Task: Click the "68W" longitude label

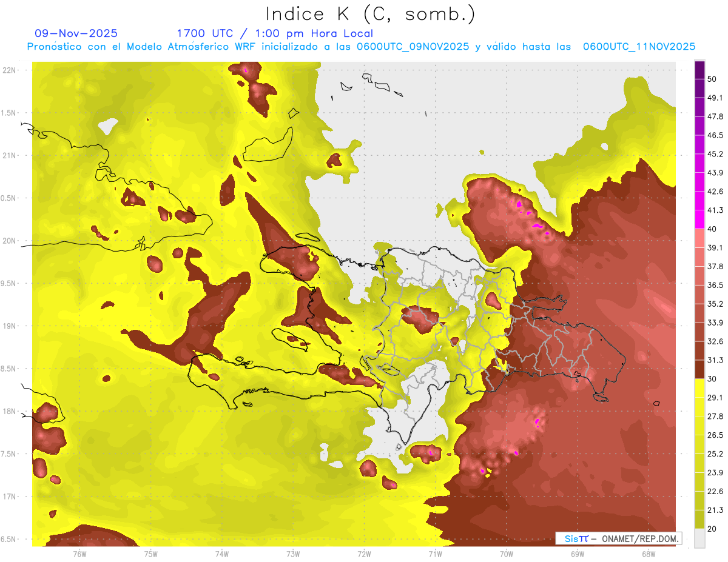Action: click(x=649, y=554)
